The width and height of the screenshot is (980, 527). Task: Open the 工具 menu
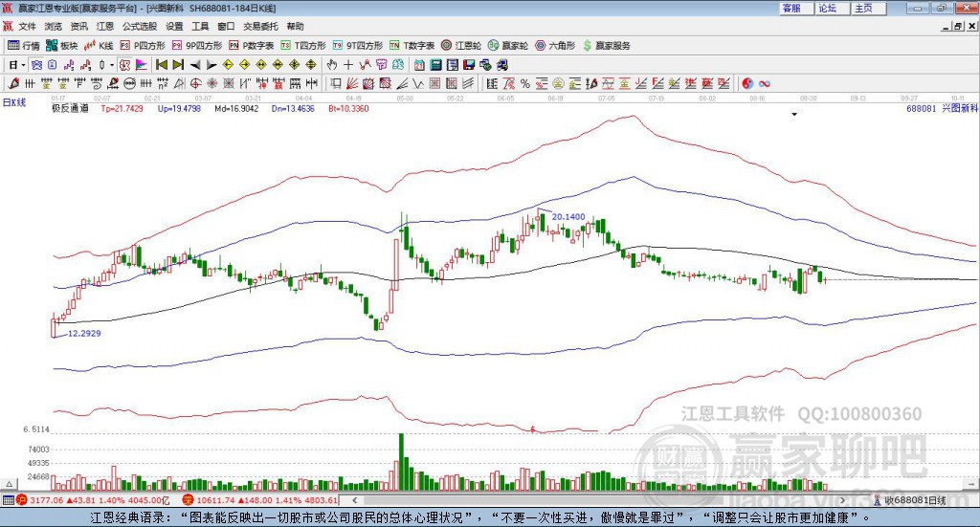pyautogui.click(x=200, y=26)
